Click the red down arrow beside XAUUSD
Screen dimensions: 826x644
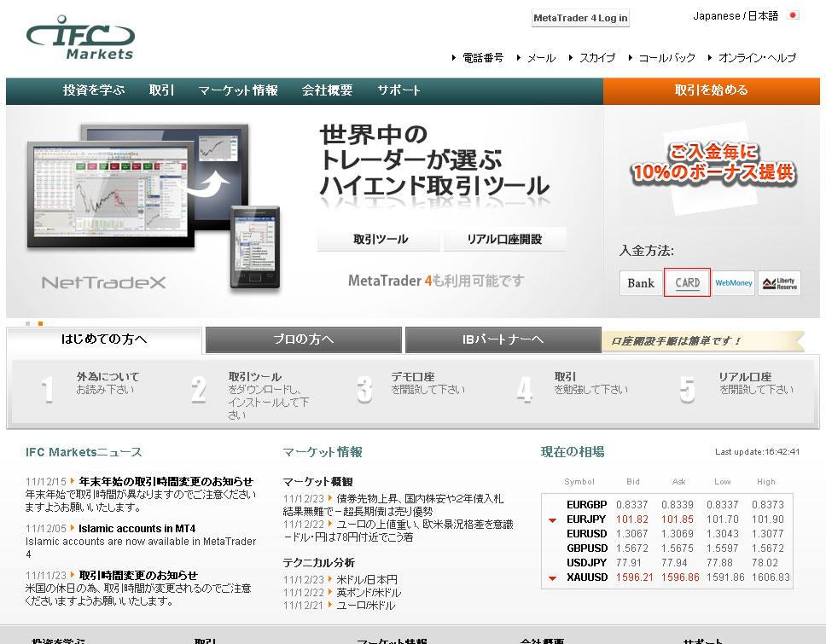click(553, 578)
